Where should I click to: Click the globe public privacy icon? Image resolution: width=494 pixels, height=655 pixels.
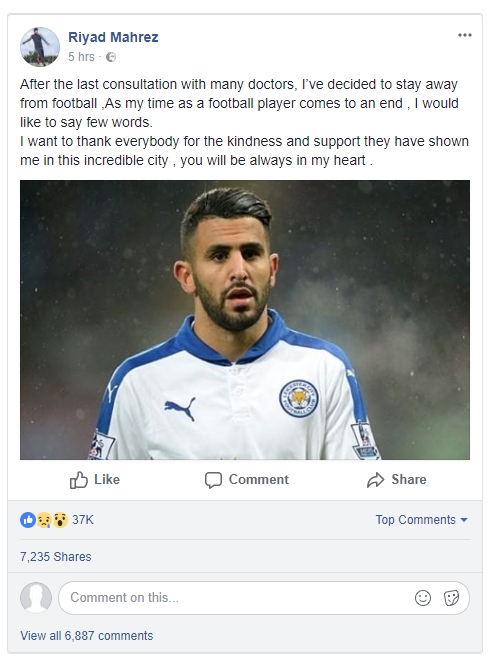(x=111, y=57)
